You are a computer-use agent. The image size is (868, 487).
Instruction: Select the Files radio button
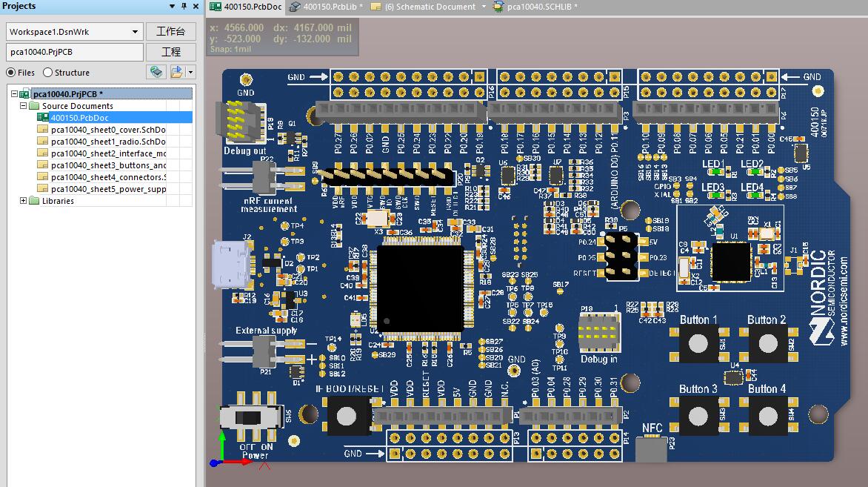click(10, 73)
